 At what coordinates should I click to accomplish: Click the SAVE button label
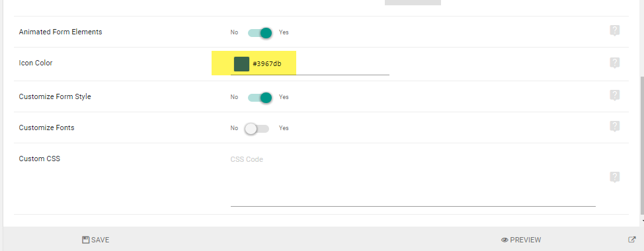pos(101,240)
